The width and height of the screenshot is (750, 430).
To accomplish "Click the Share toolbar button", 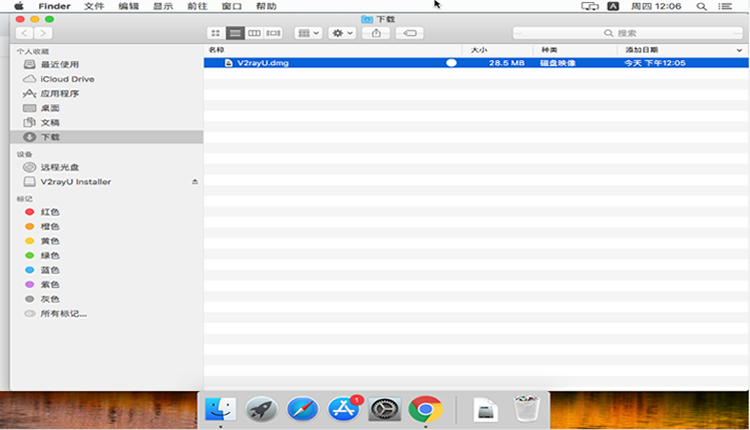I will tap(375, 33).
